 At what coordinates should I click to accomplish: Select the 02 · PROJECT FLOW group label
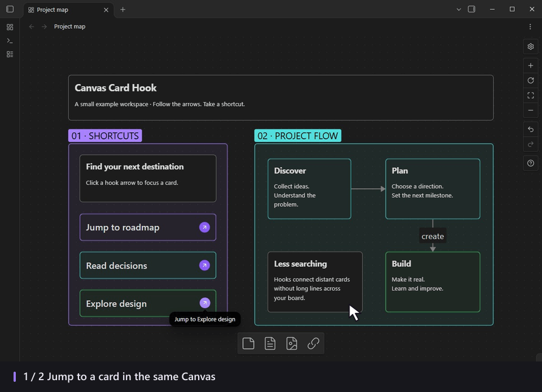click(x=298, y=136)
